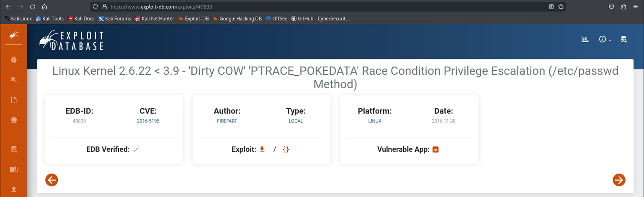This screenshot has width=644, height=197.
Task: Open the Kali Tools bookmark
Action: click(49, 18)
